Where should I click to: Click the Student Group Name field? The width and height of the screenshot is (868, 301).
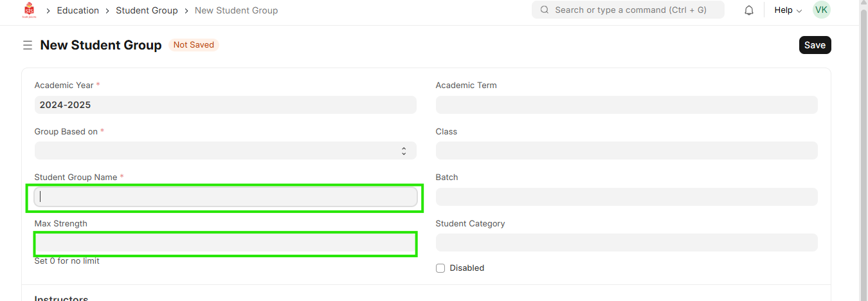[225, 197]
